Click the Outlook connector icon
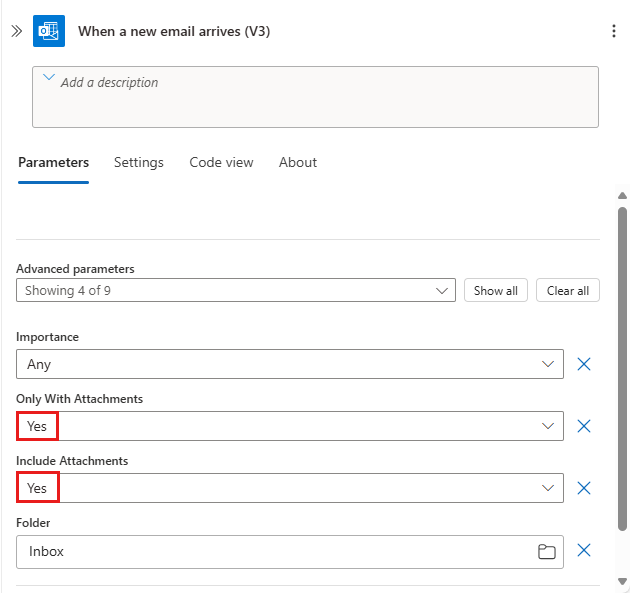 (x=49, y=31)
